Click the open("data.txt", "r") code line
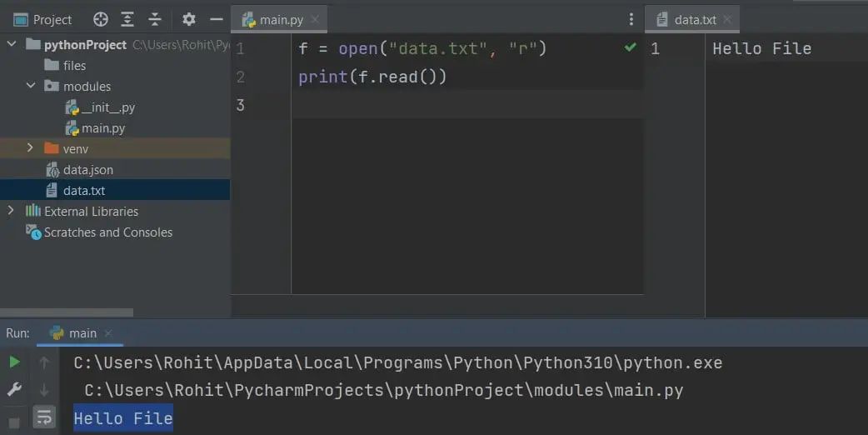 tap(422, 48)
